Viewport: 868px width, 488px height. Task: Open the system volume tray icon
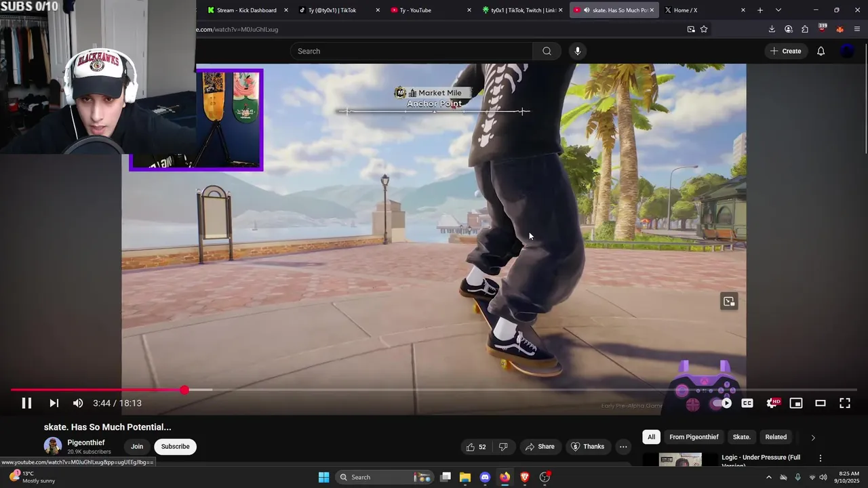click(823, 477)
